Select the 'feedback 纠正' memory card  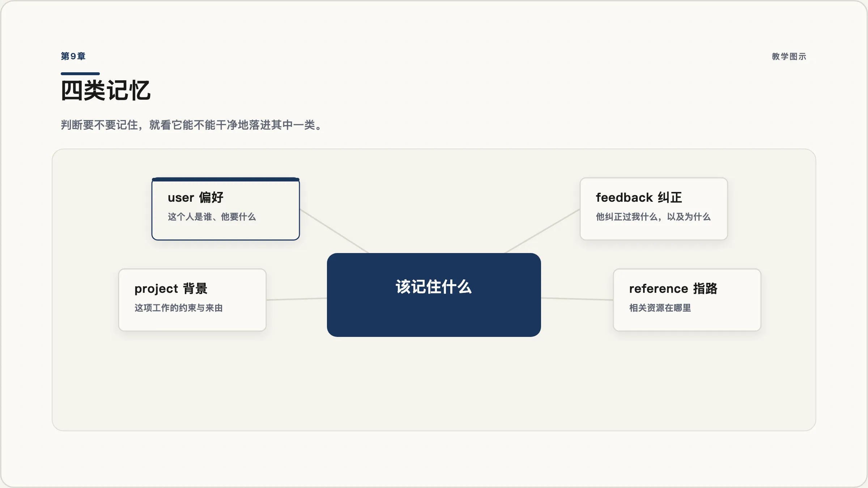[654, 209]
